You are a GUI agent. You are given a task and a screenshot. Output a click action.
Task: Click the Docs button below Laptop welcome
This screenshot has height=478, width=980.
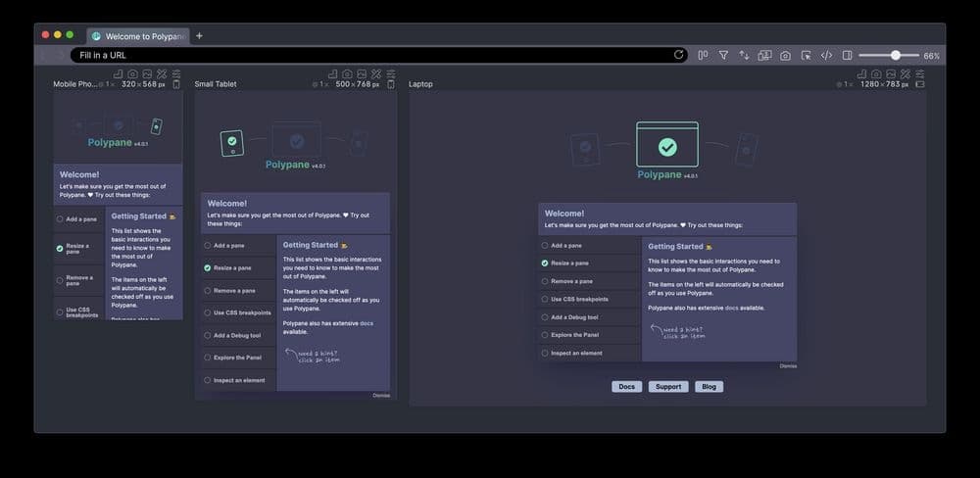point(626,387)
